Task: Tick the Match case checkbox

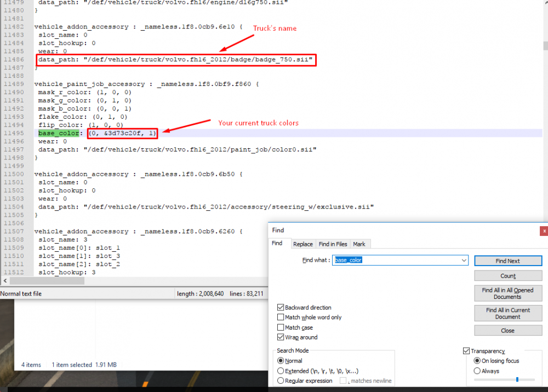Action: (281, 327)
